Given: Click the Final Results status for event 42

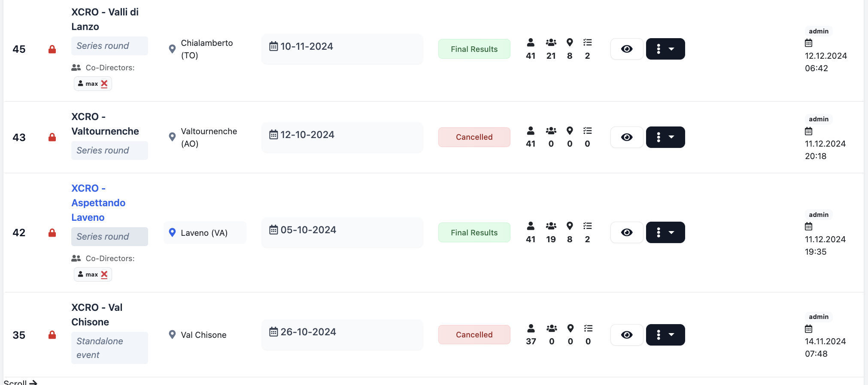Looking at the screenshot, I should pyautogui.click(x=474, y=232).
